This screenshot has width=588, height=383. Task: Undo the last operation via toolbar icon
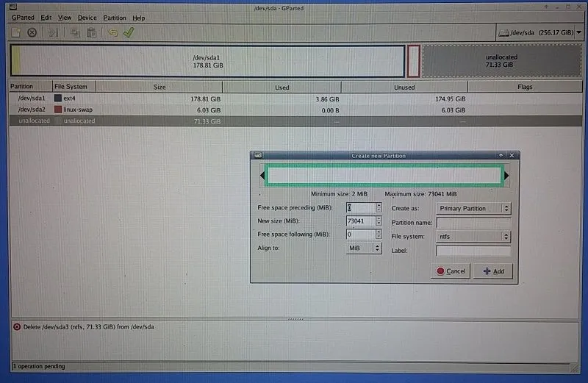coord(113,32)
